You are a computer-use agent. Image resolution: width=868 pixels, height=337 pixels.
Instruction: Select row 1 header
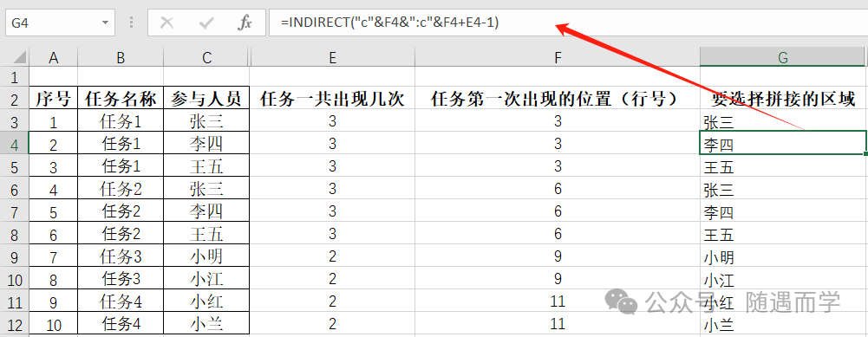(x=14, y=77)
